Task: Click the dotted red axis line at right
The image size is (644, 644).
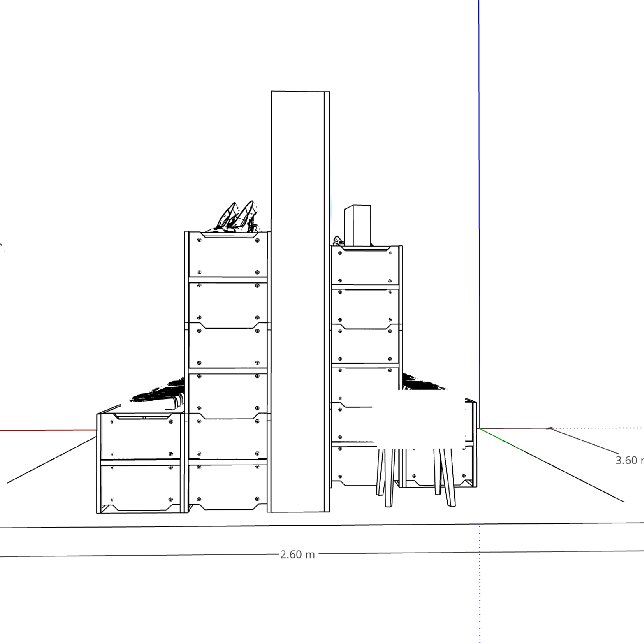Action: [x=598, y=428]
